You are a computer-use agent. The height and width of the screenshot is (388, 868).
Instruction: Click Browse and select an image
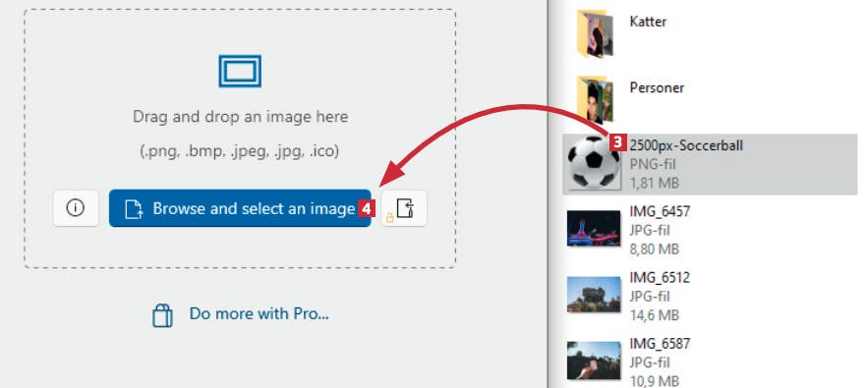240,208
